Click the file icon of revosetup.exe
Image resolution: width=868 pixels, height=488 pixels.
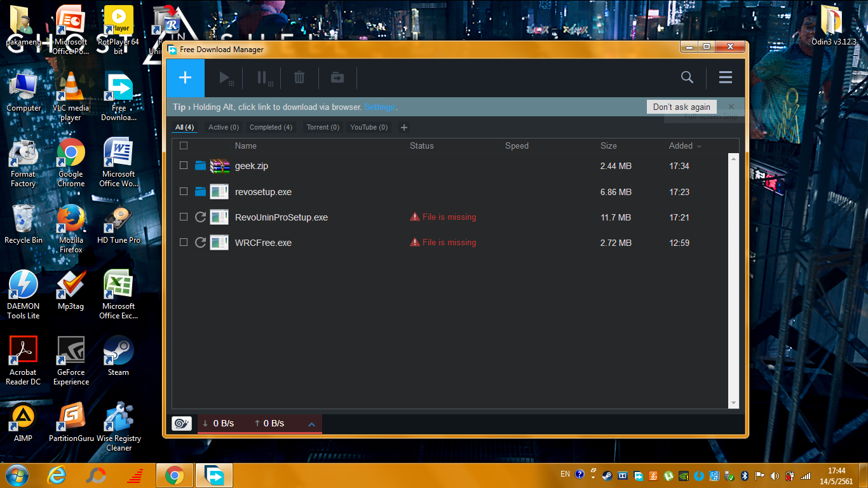point(219,191)
